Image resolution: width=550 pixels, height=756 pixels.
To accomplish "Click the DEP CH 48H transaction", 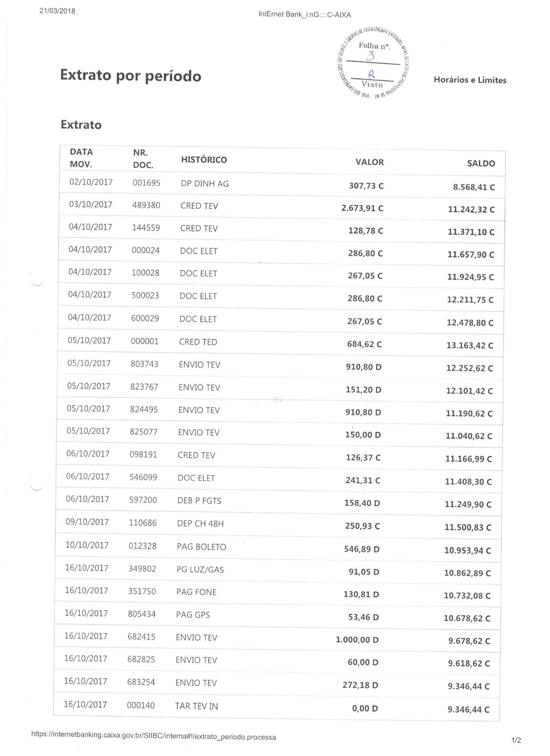I will point(200,523).
